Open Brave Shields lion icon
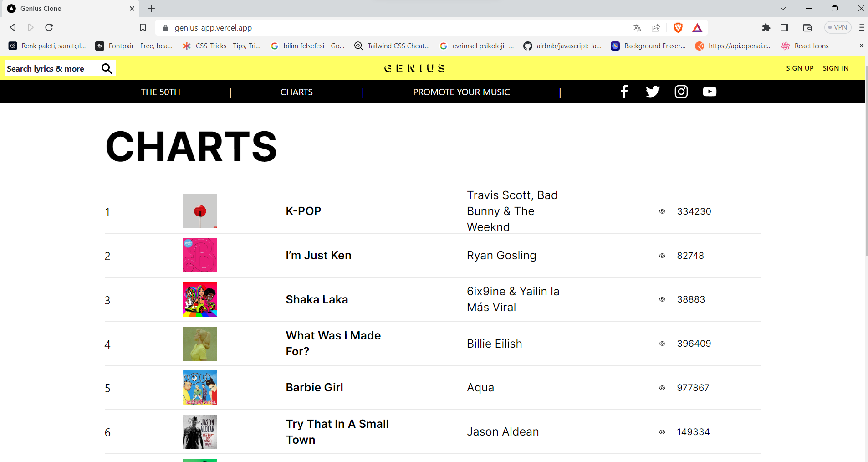 [x=678, y=28]
